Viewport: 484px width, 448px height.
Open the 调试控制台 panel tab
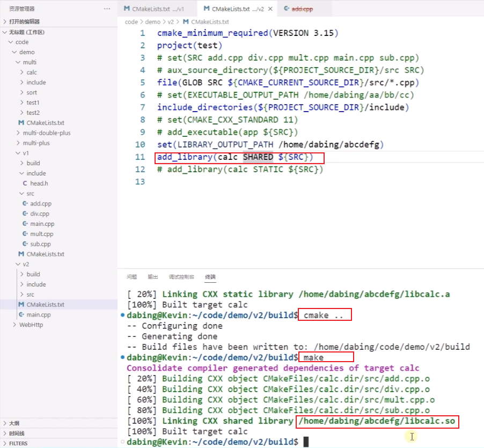[x=181, y=276]
